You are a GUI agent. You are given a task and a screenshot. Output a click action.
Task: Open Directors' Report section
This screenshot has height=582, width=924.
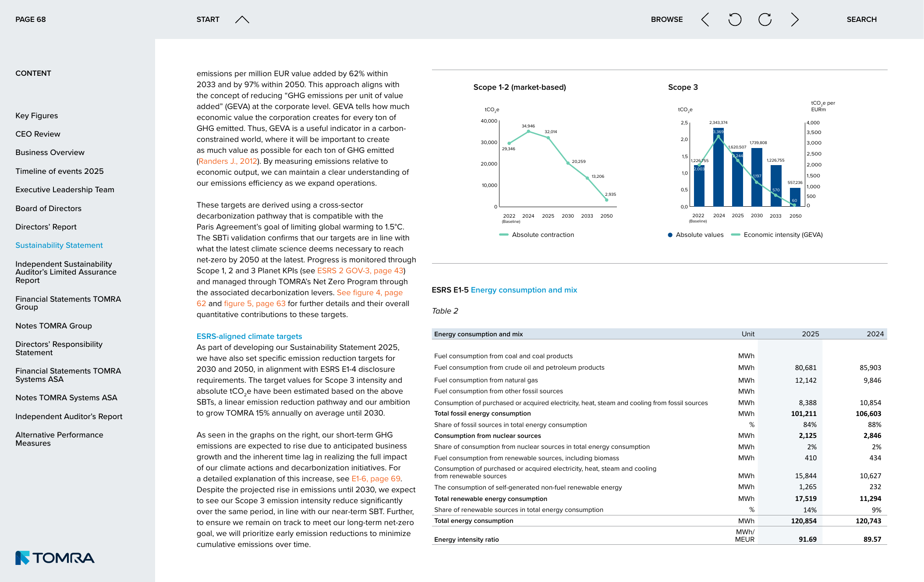46,227
